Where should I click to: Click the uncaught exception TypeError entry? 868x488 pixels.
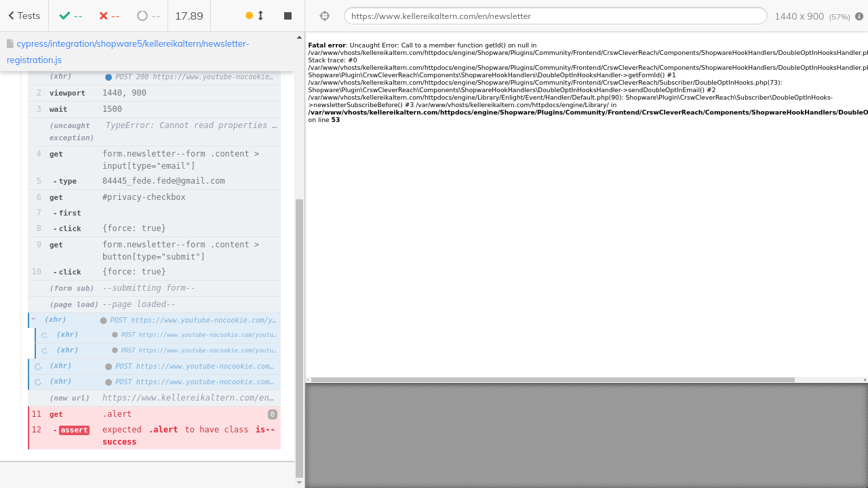[155, 131]
